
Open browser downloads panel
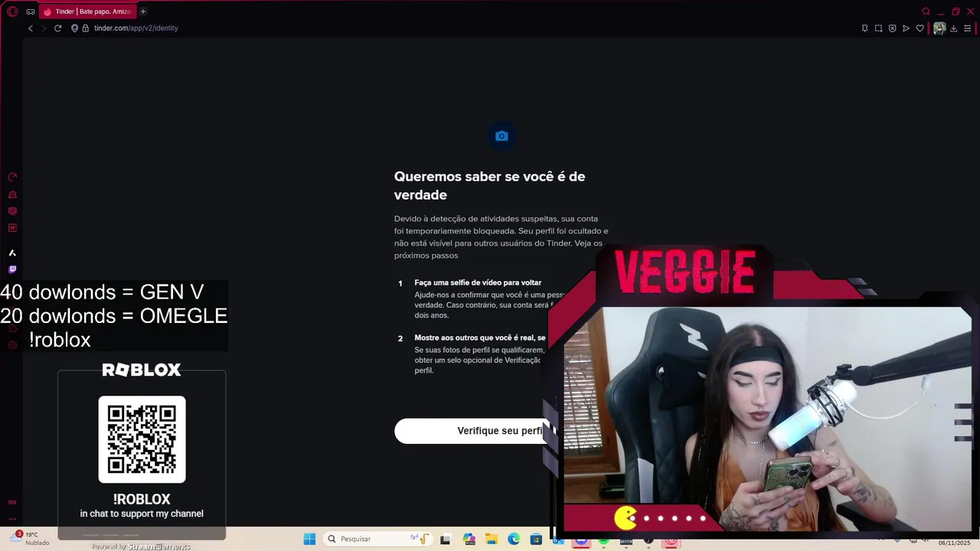coord(954,28)
